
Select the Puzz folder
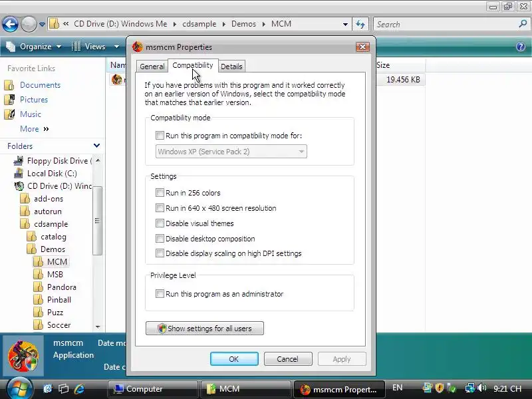click(55, 312)
